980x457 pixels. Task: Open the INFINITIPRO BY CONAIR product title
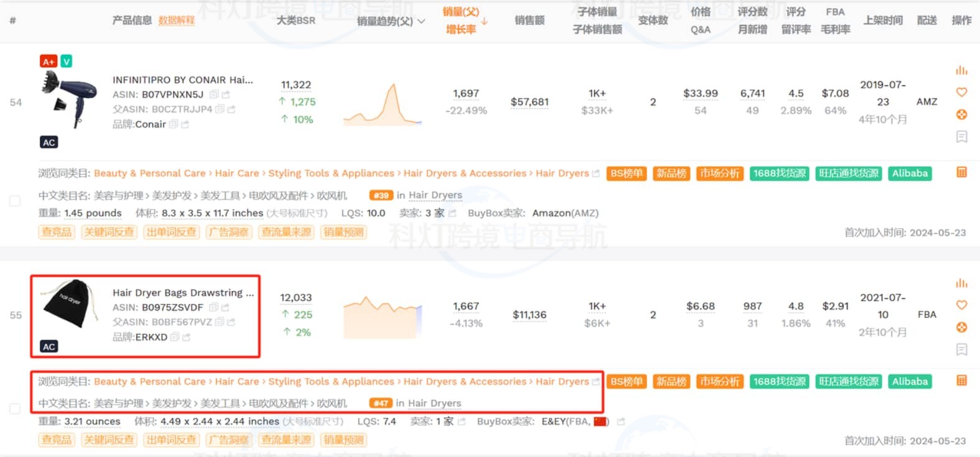(183, 80)
